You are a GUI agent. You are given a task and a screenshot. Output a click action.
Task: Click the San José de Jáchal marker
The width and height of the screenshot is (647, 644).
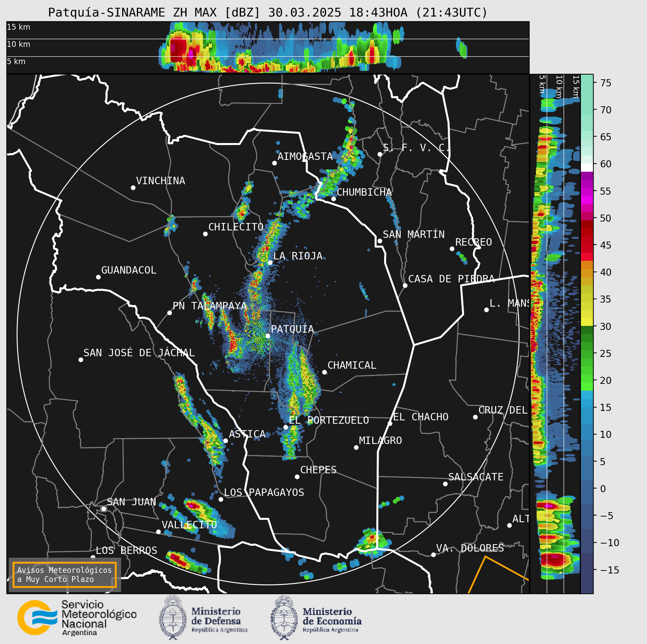click(x=81, y=360)
